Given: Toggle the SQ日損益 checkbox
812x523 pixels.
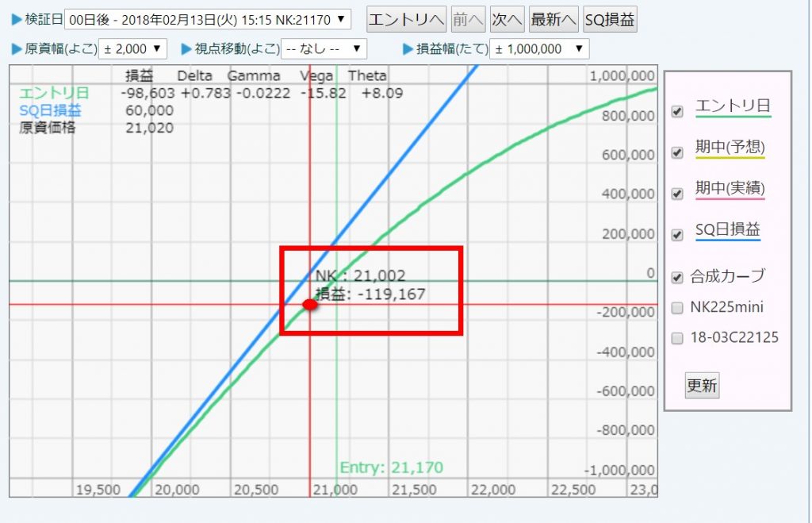Looking at the screenshot, I should click(677, 235).
